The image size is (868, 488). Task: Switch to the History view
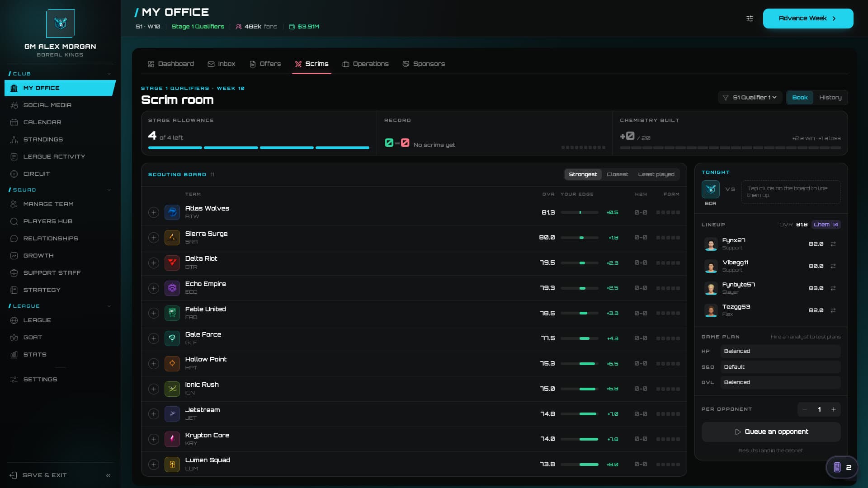point(830,98)
